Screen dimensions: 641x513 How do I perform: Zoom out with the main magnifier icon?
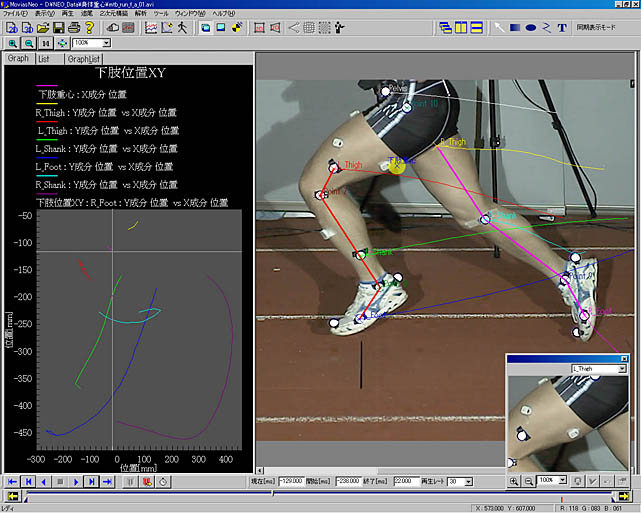pyautogui.click(x=29, y=43)
